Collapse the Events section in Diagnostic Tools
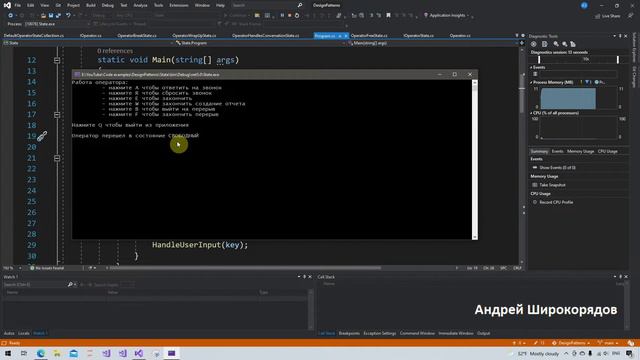 coord(531,67)
